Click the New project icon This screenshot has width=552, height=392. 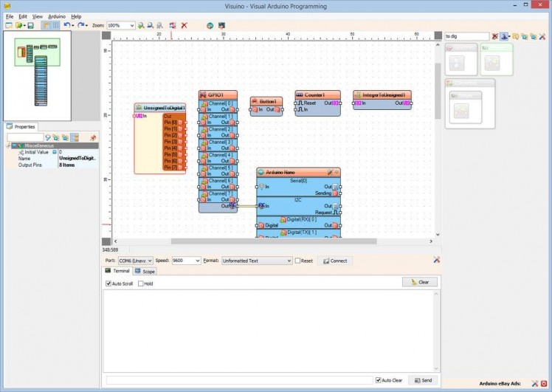[9, 25]
